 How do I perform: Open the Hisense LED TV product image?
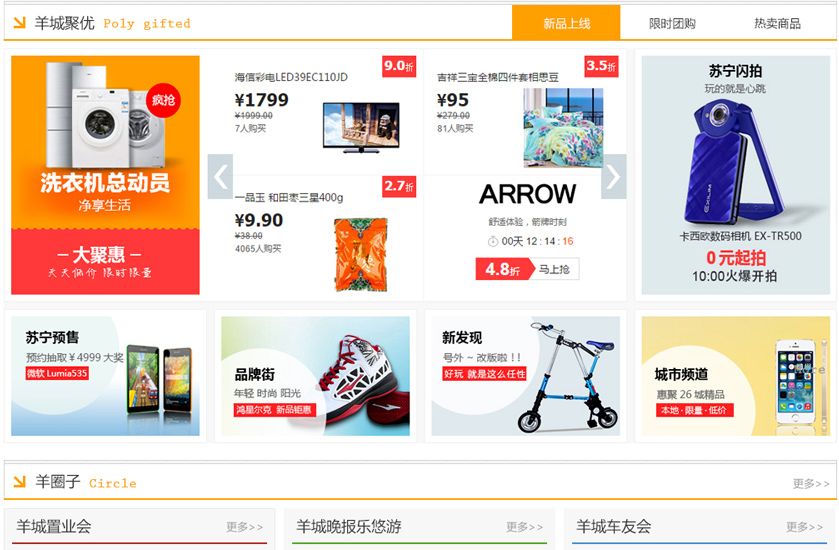click(361, 127)
